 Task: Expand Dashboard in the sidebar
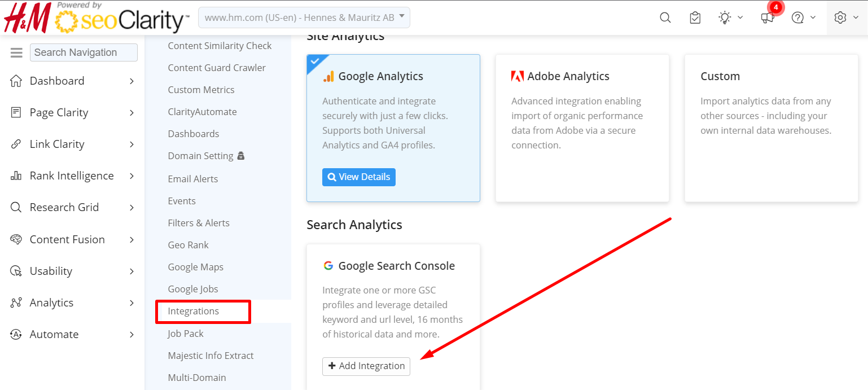(x=57, y=81)
